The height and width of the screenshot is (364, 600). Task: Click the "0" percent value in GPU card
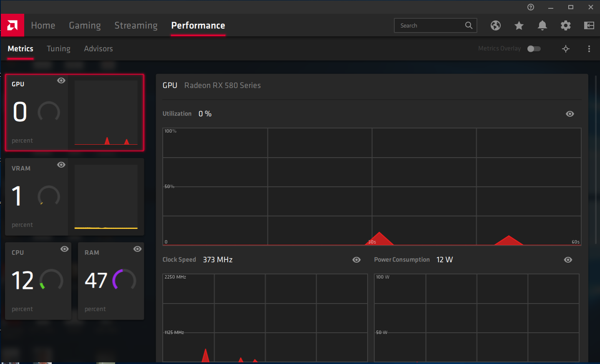[x=20, y=112]
